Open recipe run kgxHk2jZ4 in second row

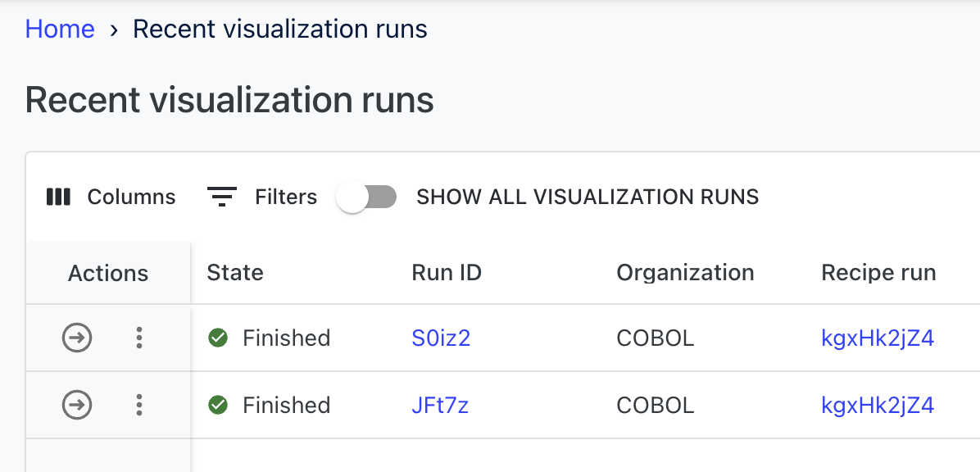coord(878,405)
